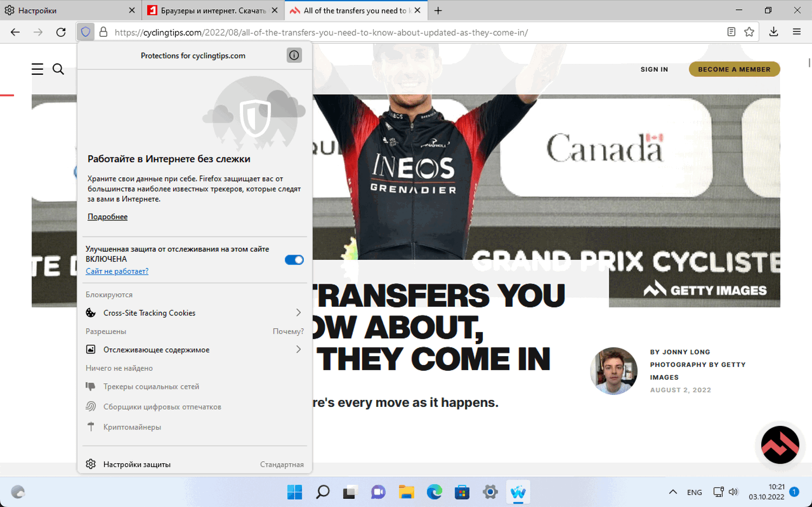This screenshot has height=507, width=812.
Task: Click the Подробнее link
Action: [x=108, y=216]
